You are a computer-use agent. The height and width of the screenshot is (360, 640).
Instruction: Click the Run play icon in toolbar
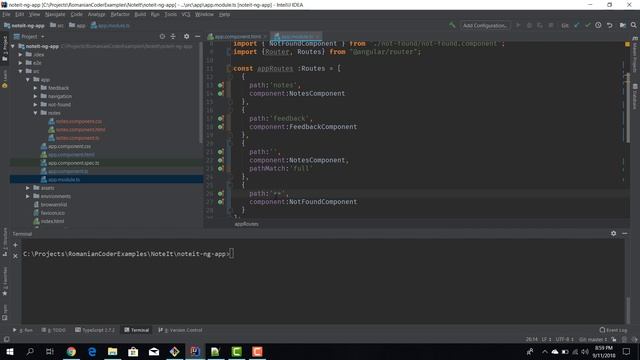(518, 25)
